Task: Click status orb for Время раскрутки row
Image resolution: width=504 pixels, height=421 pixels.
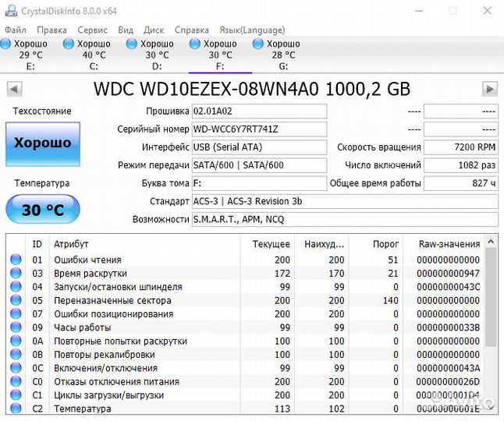Action: point(16,273)
